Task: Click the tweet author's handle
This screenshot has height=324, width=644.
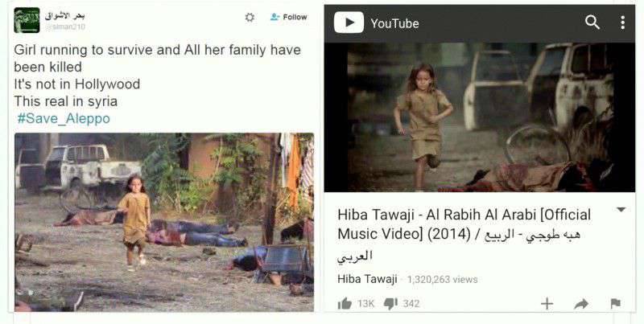Action: [x=65, y=27]
